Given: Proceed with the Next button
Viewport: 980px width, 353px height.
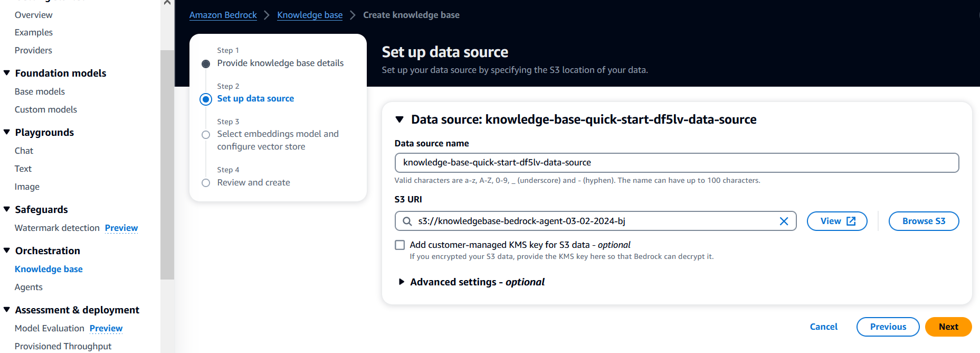Looking at the screenshot, I should tap(948, 327).
